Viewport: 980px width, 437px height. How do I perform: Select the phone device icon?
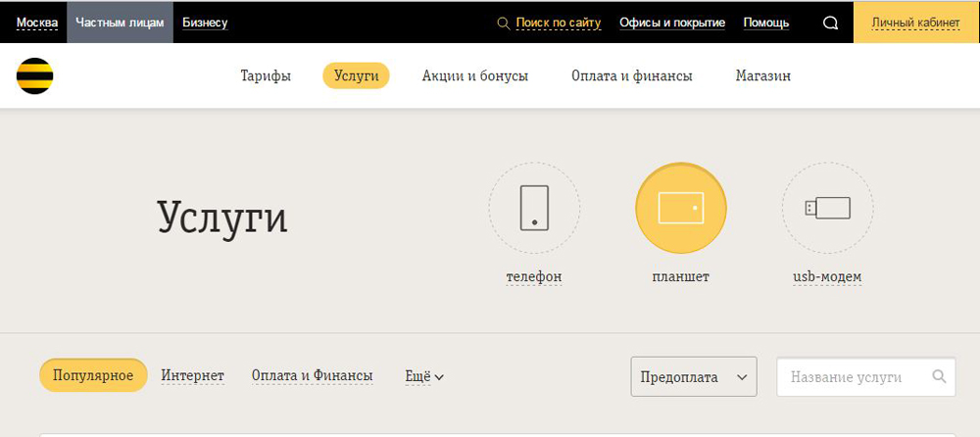coord(533,208)
